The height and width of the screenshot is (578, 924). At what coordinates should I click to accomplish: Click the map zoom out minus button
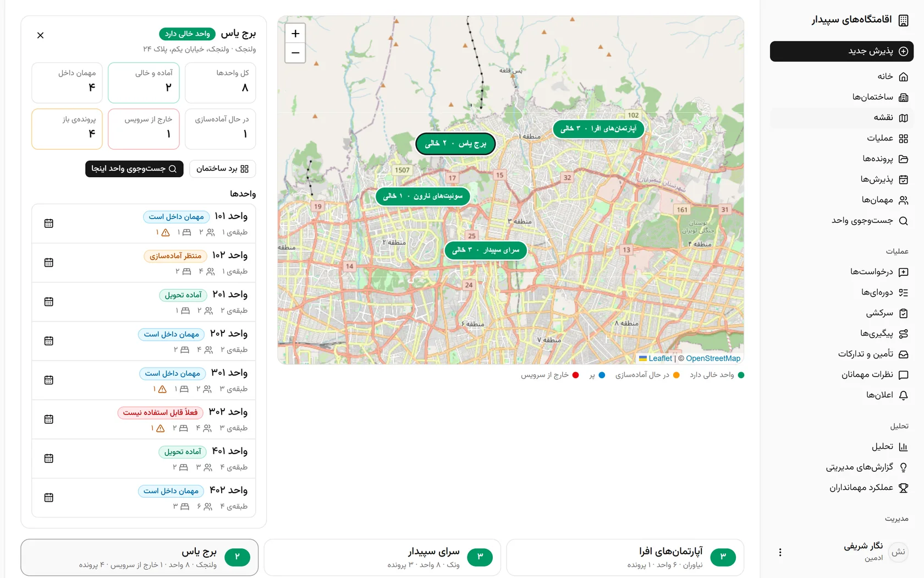pyautogui.click(x=295, y=53)
